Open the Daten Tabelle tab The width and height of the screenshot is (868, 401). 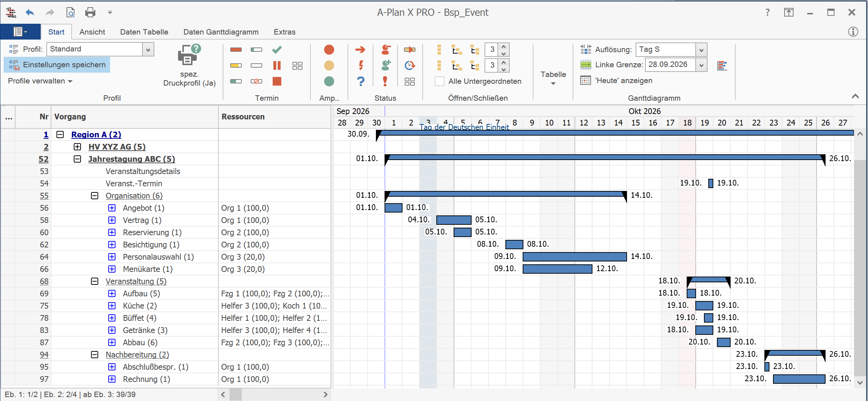[x=144, y=32]
